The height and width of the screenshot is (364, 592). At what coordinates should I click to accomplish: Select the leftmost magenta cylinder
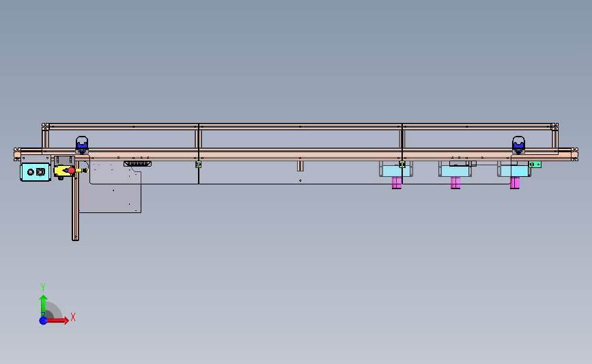pyautogui.click(x=397, y=183)
